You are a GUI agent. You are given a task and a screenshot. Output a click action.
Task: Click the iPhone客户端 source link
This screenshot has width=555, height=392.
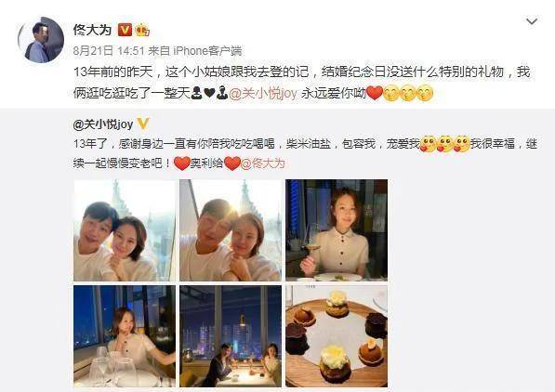pos(207,51)
